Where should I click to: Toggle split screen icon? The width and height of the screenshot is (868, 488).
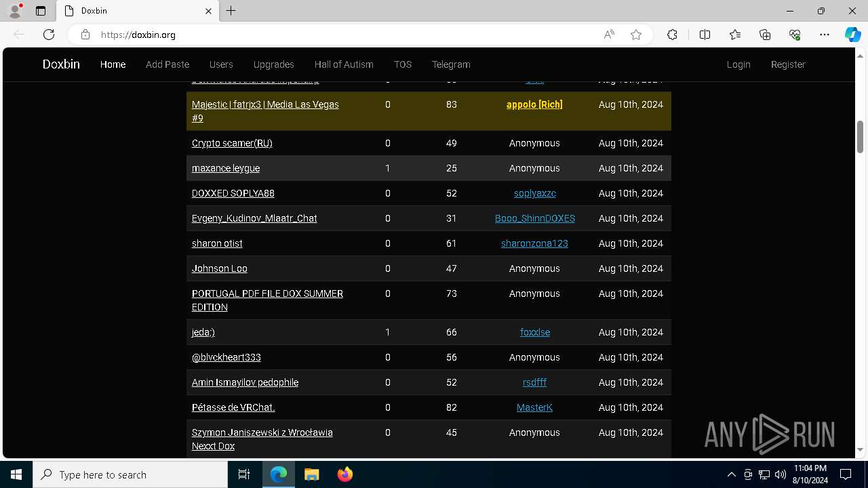[705, 35]
